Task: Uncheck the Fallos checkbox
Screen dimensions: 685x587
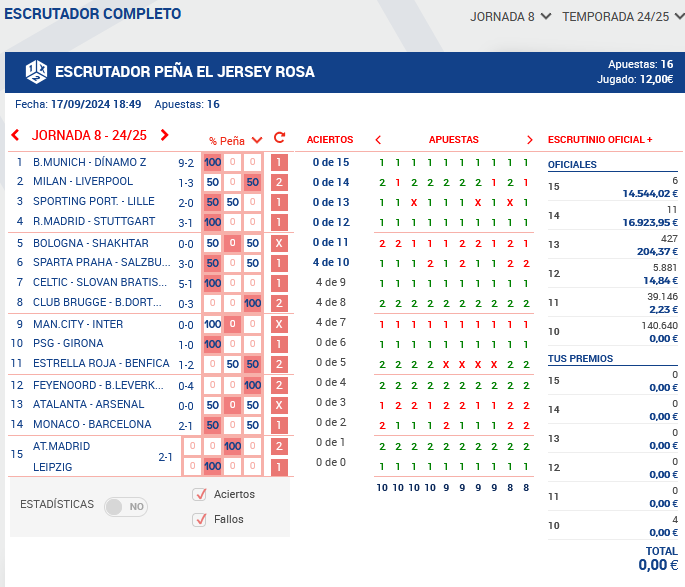Action: click(199, 520)
